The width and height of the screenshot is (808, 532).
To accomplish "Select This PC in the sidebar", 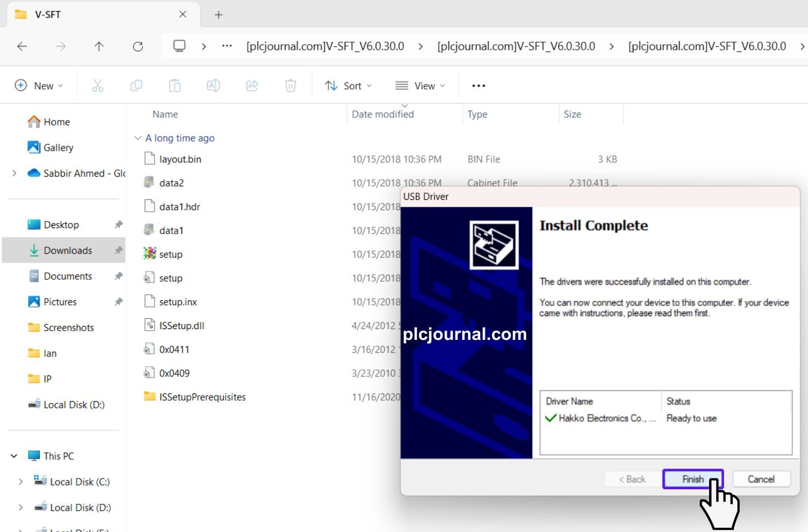I will tap(58, 456).
